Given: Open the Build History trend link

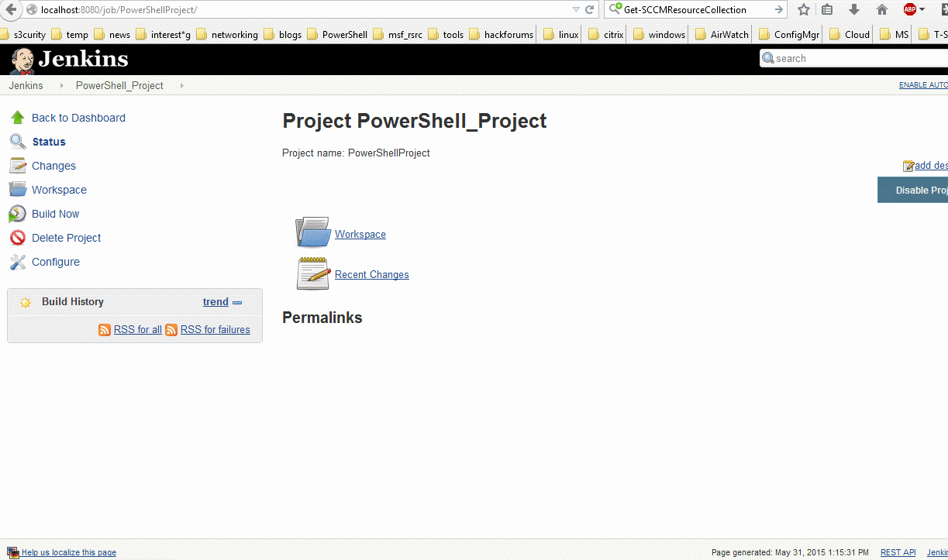Looking at the screenshot, I should coord(215,302).
